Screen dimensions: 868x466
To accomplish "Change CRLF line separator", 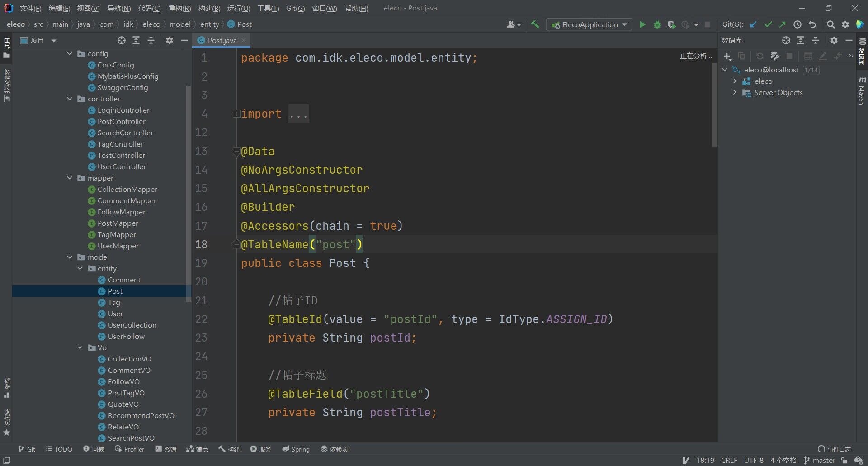I will pos(729,460).
